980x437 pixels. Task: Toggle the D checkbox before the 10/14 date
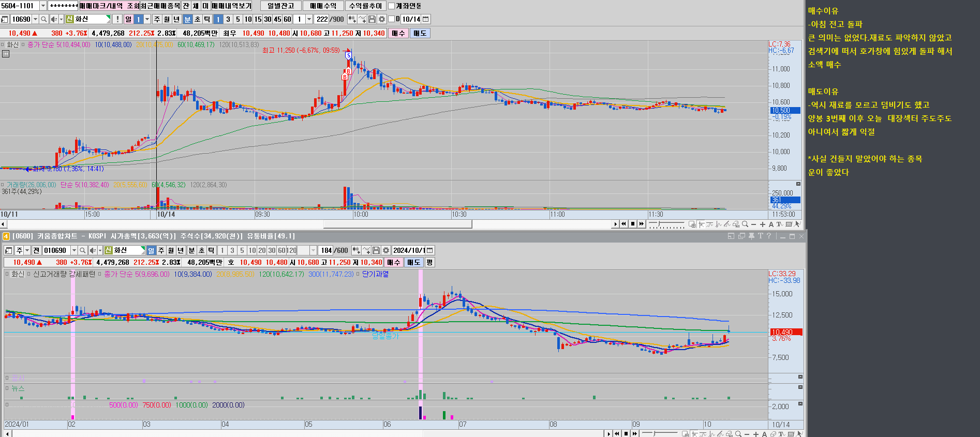pos(392,19)
